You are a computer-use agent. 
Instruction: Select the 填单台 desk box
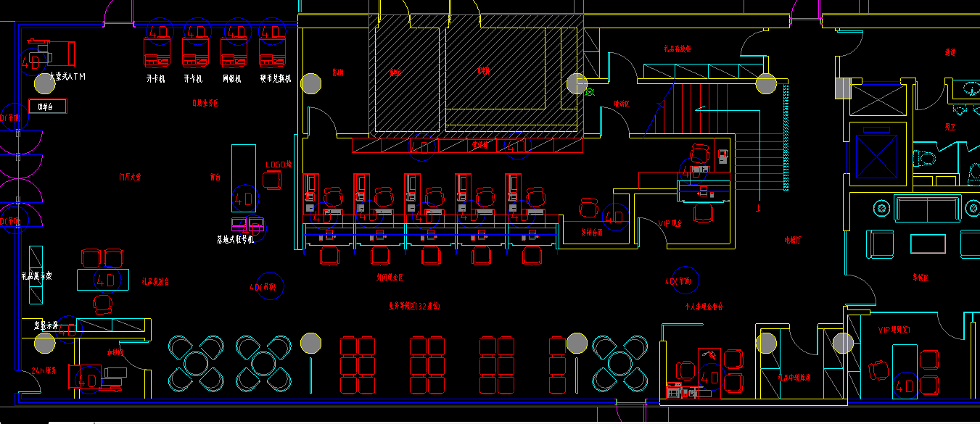(x=47, y=107)
